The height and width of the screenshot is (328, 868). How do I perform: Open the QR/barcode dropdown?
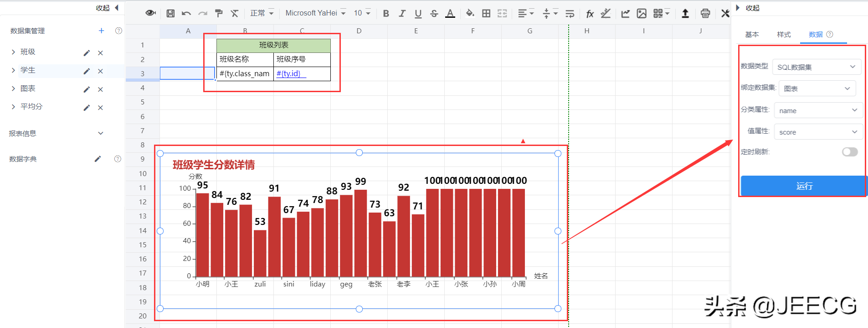coord(661,13)
